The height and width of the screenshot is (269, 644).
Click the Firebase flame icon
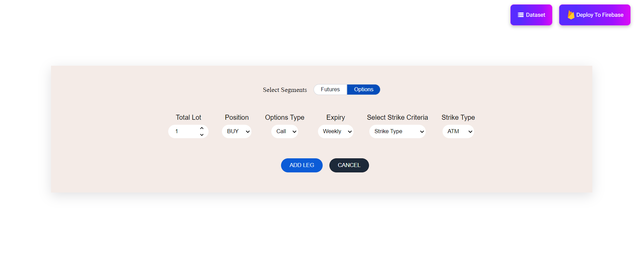click(x=570, y=15)
